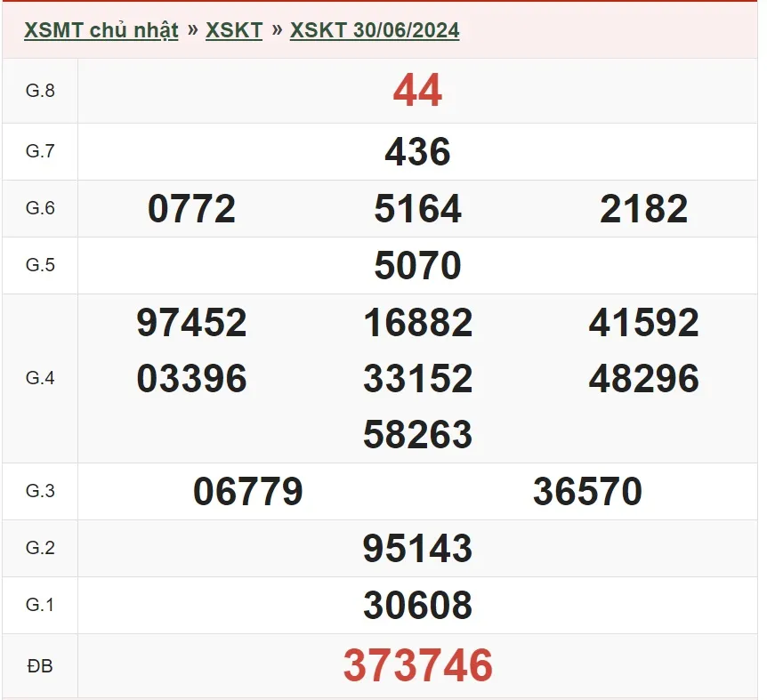Screen dimensions: 767x700
Task: Select G.4 number 16882
Action: pyautogui.click(x=417, y=323)
